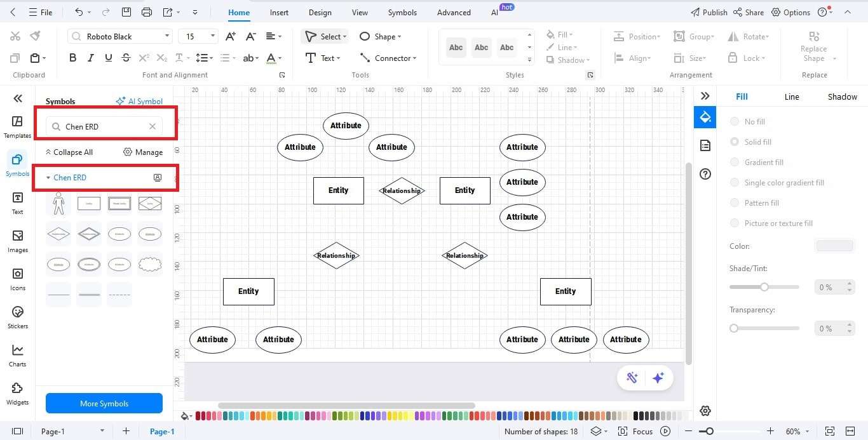The height and width of the screenshot is (440, 868).
Task: Open the Shape tool dropdown
Action: coord(400,37)
